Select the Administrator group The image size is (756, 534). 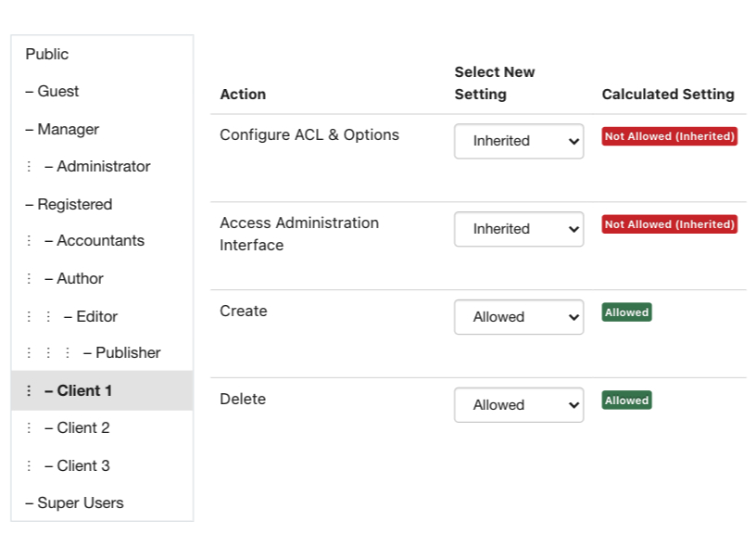coord(102,167)
